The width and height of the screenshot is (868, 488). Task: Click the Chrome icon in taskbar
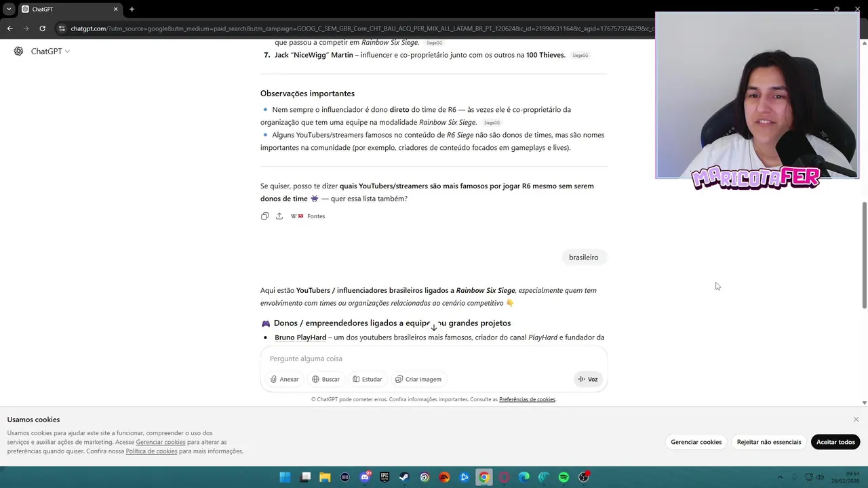tap(484, 477)
